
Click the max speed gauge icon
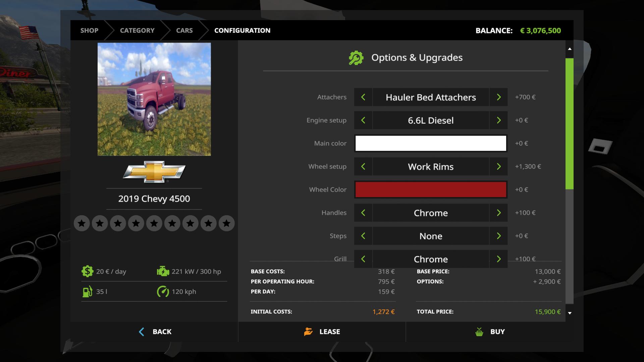click(x=163, y=291)
